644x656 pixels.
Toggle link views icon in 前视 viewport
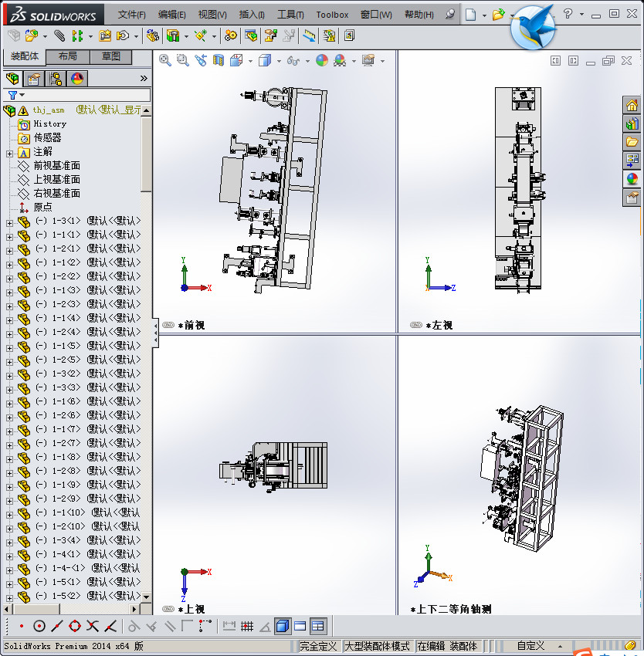click(168, 325)
